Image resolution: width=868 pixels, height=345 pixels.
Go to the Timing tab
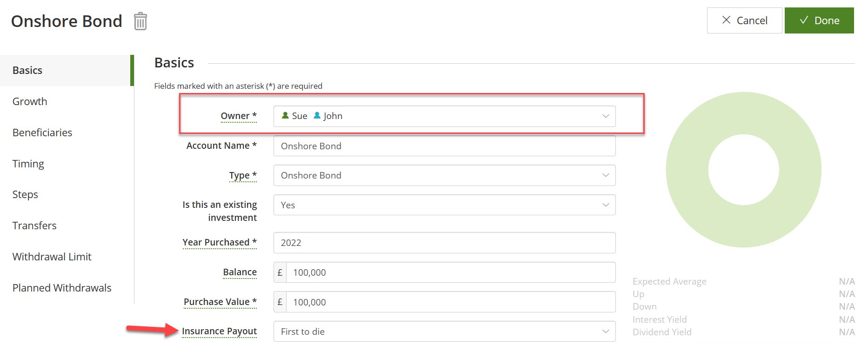pos(28,164)
